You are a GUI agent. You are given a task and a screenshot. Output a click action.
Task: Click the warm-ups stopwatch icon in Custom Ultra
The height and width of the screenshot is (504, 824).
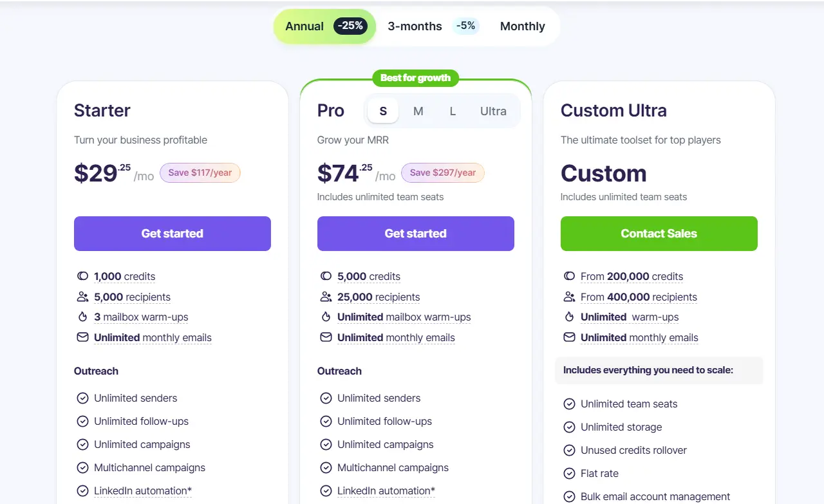point(569,317)
